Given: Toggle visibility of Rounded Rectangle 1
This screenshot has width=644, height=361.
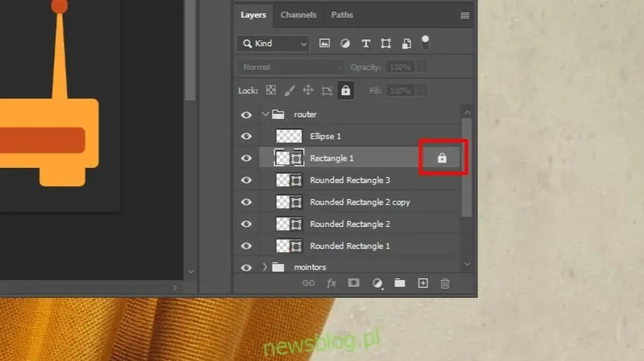Looking at the screenshot, I should [x=246, y=246].
